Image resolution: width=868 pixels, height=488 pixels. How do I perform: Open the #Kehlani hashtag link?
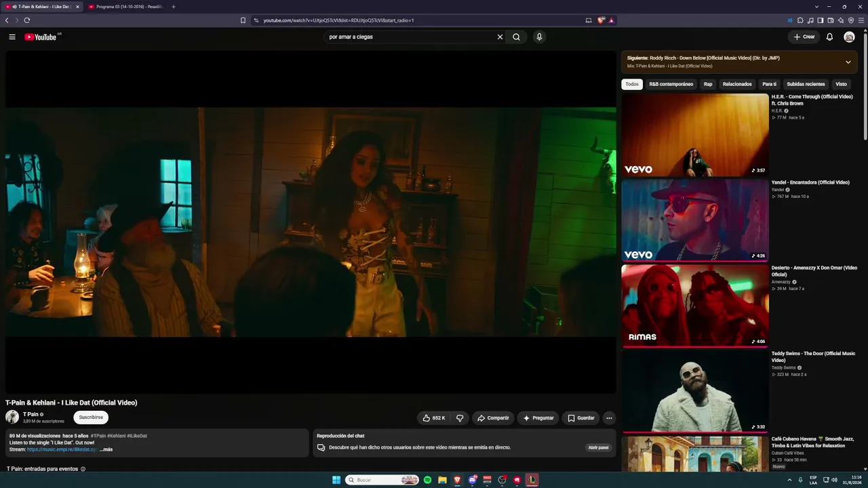click(x=117, y=436)
